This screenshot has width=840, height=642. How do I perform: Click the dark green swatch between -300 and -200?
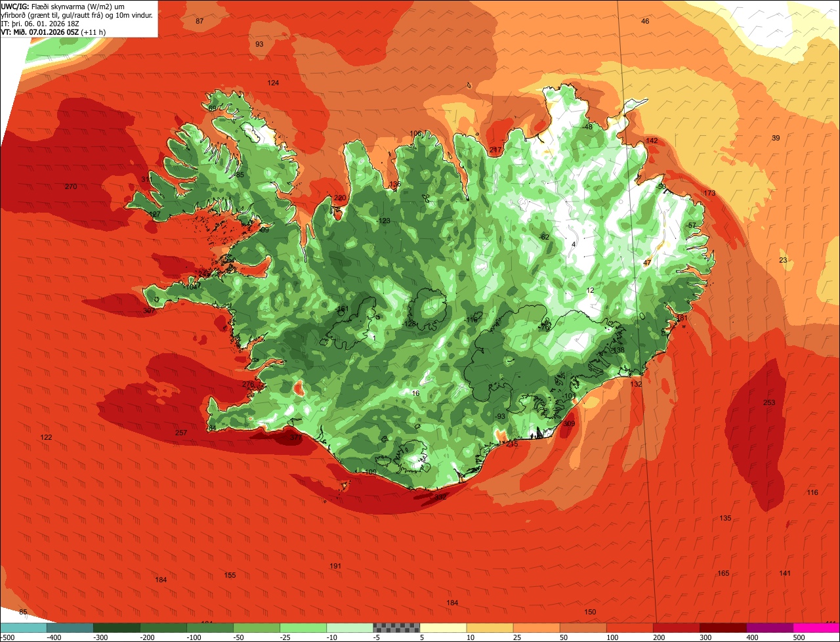click(116, 628)
